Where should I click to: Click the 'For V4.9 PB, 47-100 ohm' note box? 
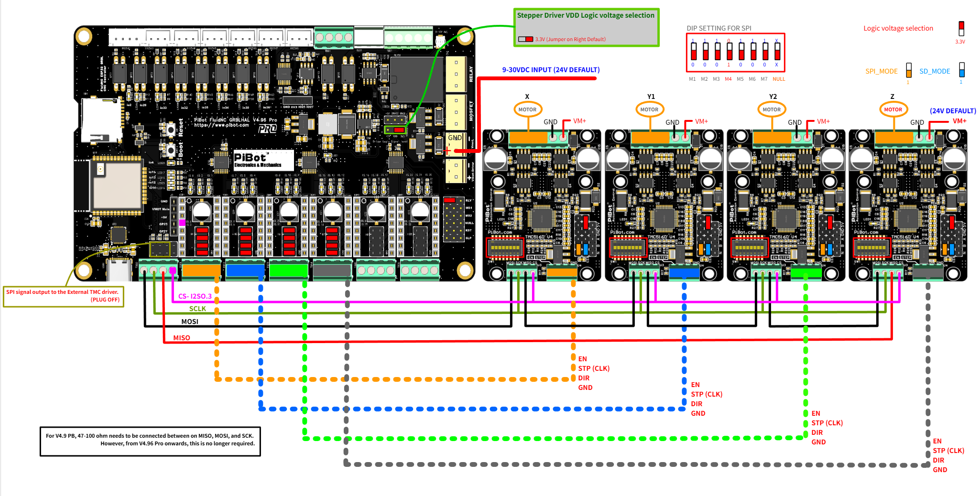coord(151,442)
